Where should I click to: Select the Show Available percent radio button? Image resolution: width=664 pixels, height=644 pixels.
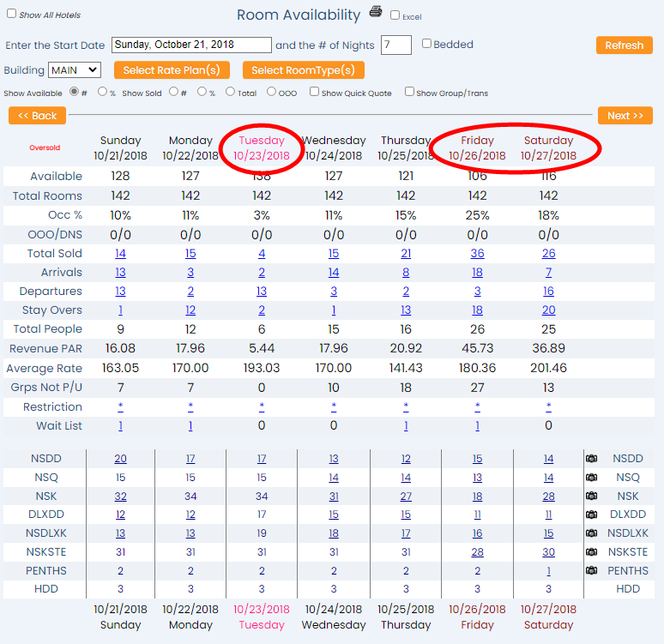(x=101, y=92)
